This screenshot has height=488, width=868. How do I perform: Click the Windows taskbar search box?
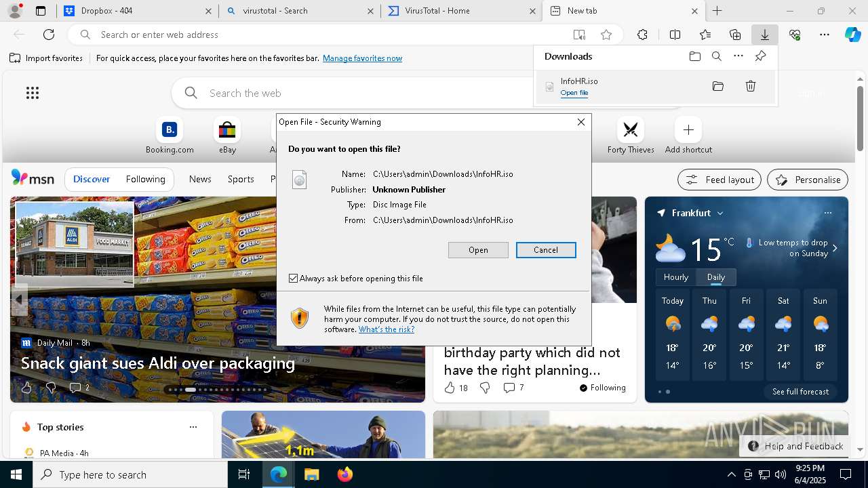pyautogui.click(x=130, y=474)
